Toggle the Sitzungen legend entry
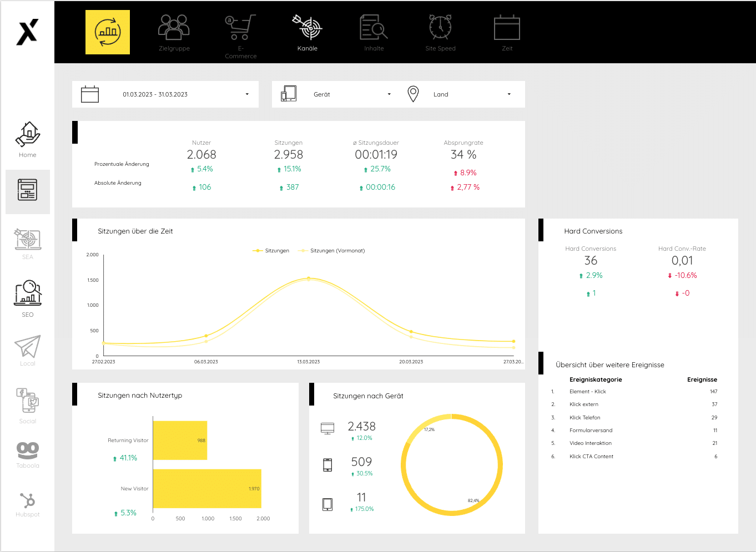The height and width of the screenshot is (552, 756). pos(271,251)
